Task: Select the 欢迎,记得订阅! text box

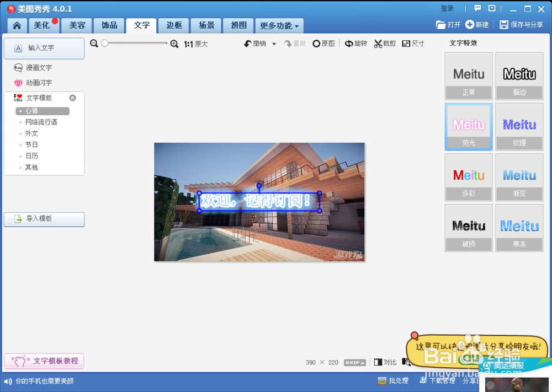Action: point(259,202)
